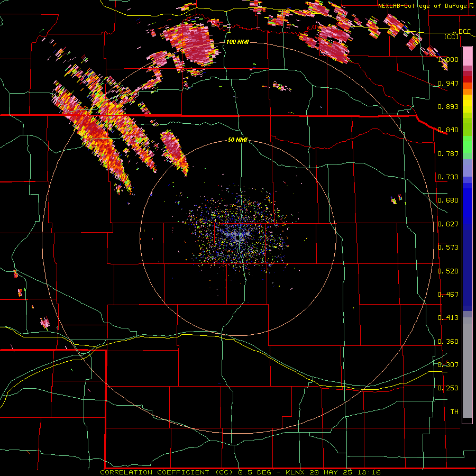Select the 0.413 scale label
This screenshot has width=476, height=476.
click(448, 318)
